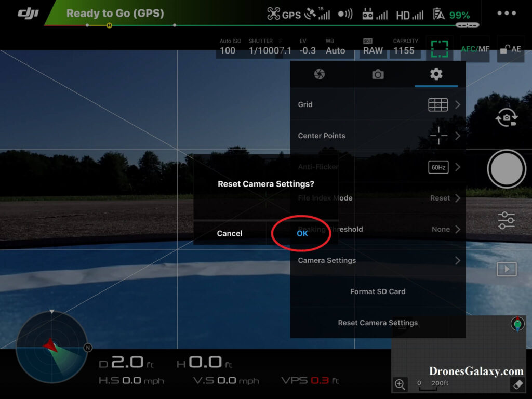Open File Index Mode Reset option
532x399 pixels.
tap(440, 198)
